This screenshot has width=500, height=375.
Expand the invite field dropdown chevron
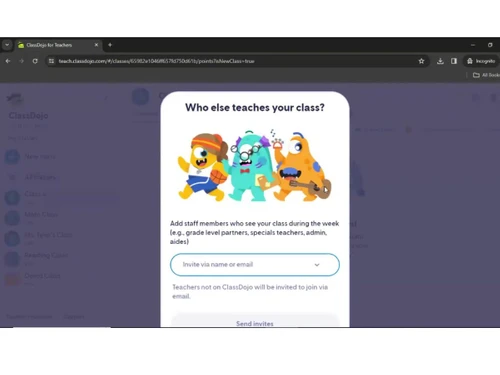click(317, 265)
